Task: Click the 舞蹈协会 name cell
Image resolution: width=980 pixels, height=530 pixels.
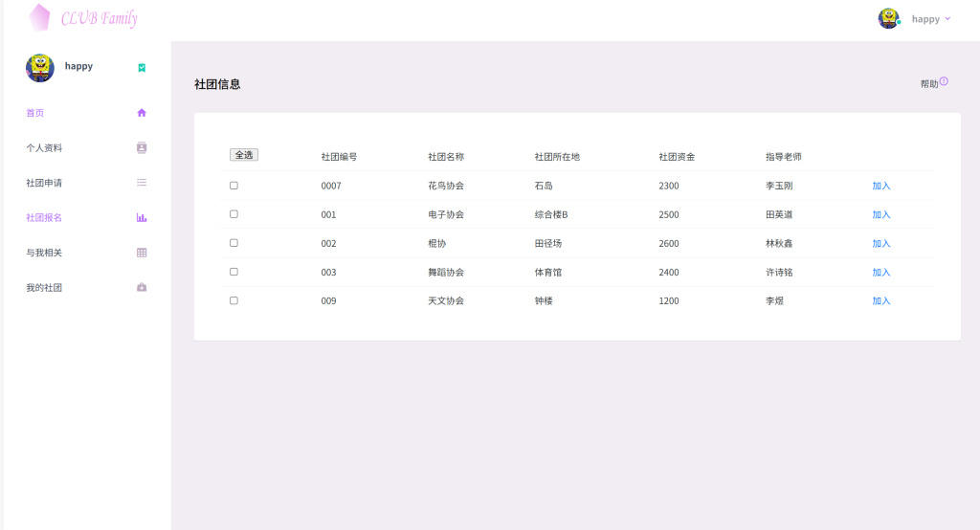Action: pyautogui.click(x=446, y=272)
